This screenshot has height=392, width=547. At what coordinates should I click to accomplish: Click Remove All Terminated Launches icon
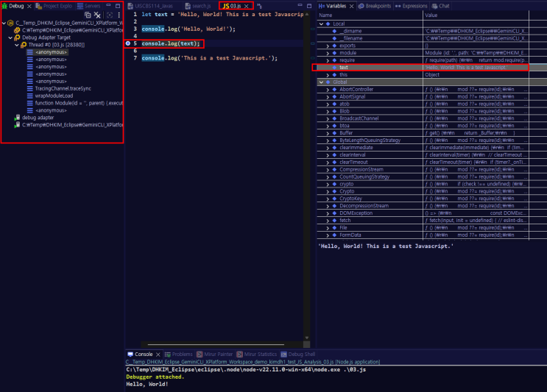coord(97,15)
